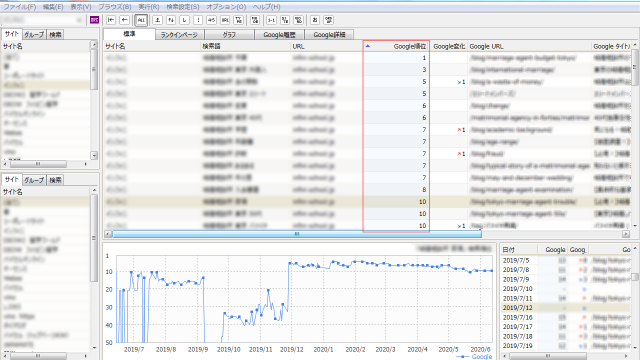Open the ファイル(F) menu

point(20,7)
